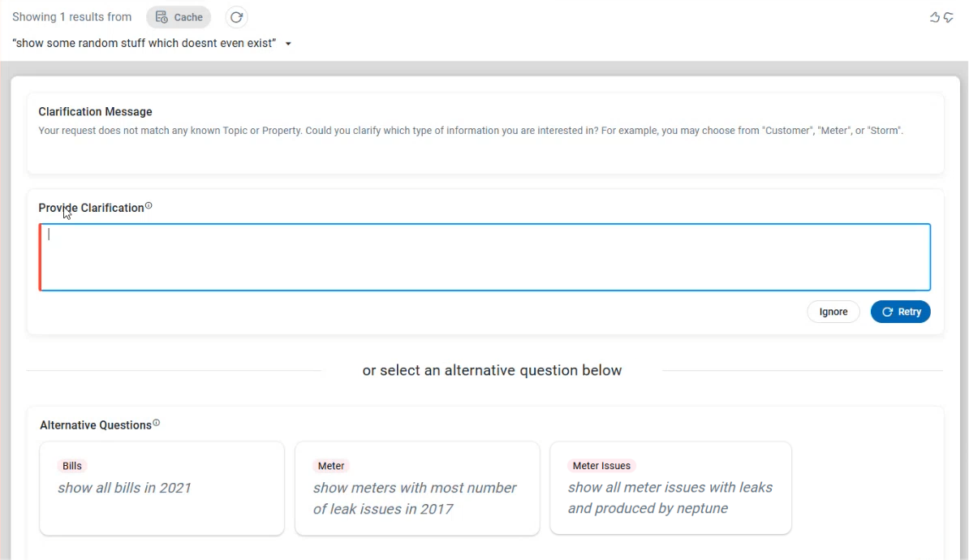
Task: Click the refresh results icon
Action: [236, 17]
